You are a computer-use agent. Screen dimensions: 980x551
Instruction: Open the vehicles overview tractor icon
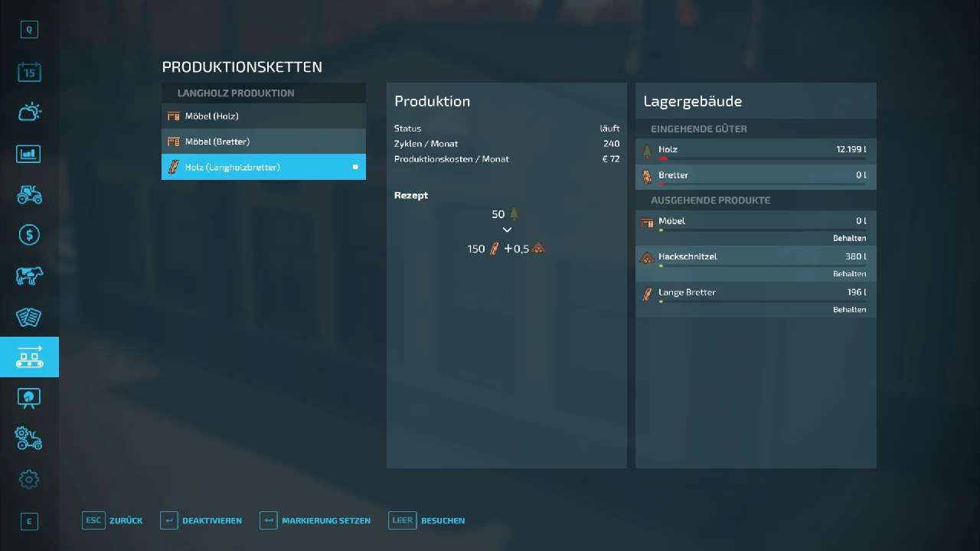pos(29,194)
